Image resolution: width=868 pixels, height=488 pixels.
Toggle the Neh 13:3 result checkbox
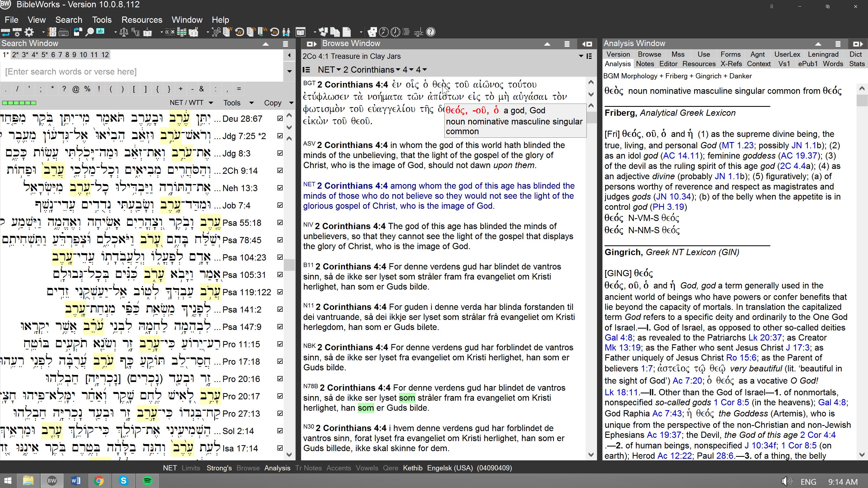[x=280, y=188]
